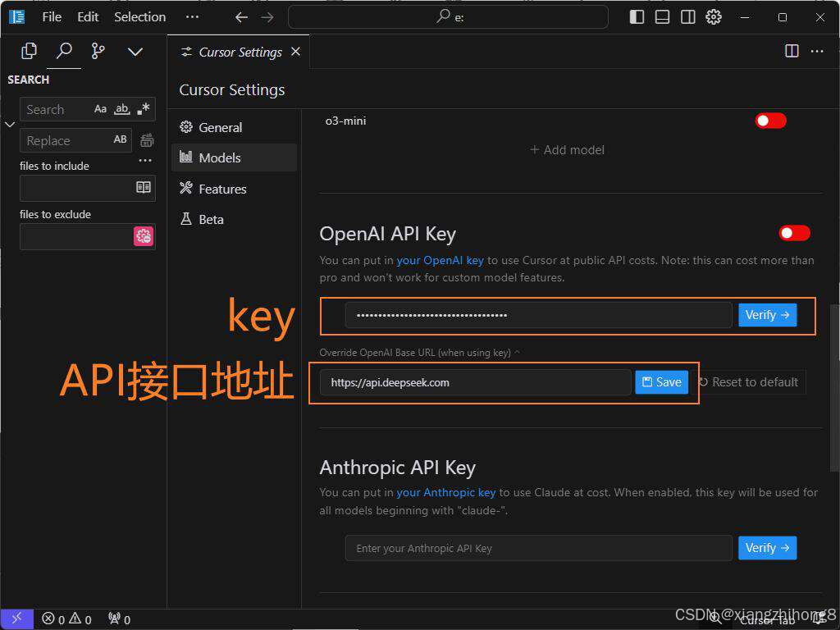Open the 'your Anthropic key' link

[x=445, y=492]
